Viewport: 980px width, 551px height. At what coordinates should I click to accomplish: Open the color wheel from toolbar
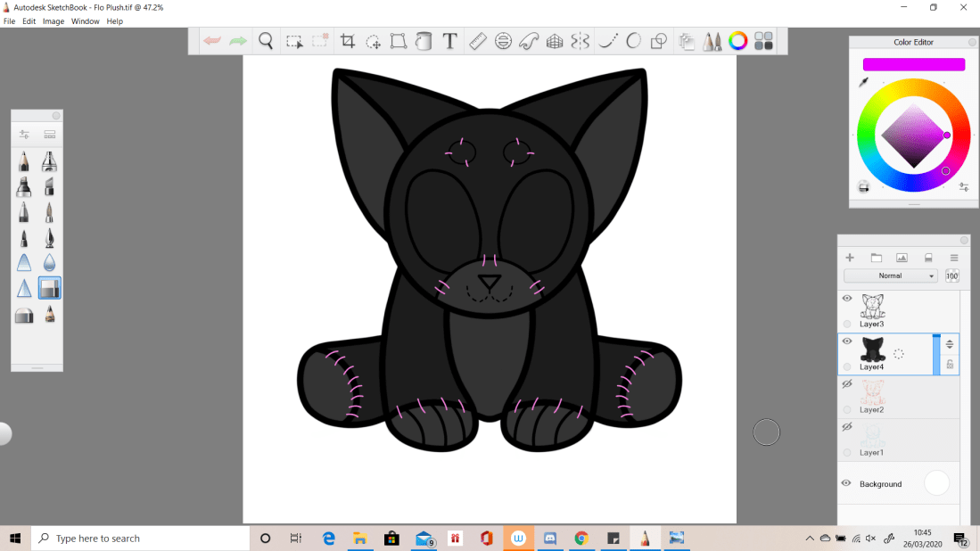point(737,41)
